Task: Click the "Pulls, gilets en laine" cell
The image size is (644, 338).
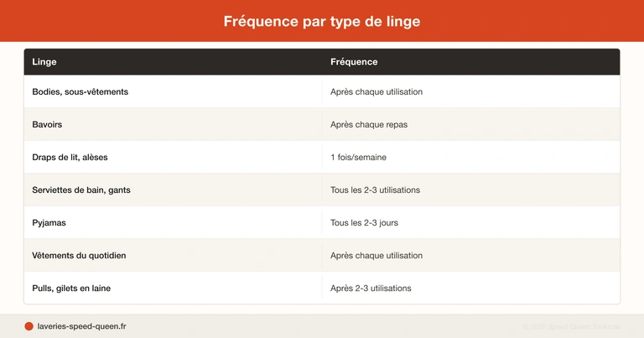Action: pyautogui.click(x=71, y=288)
